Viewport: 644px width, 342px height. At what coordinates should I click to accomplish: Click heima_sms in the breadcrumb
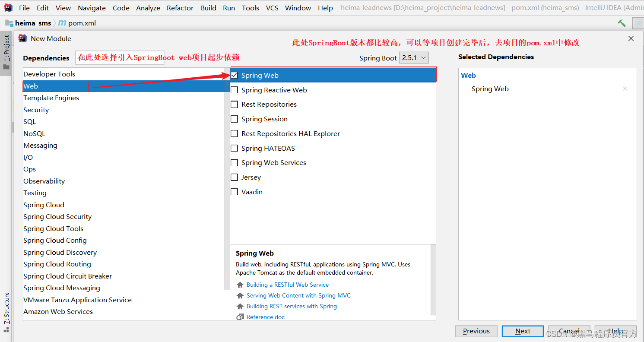[x=33, y=23]
